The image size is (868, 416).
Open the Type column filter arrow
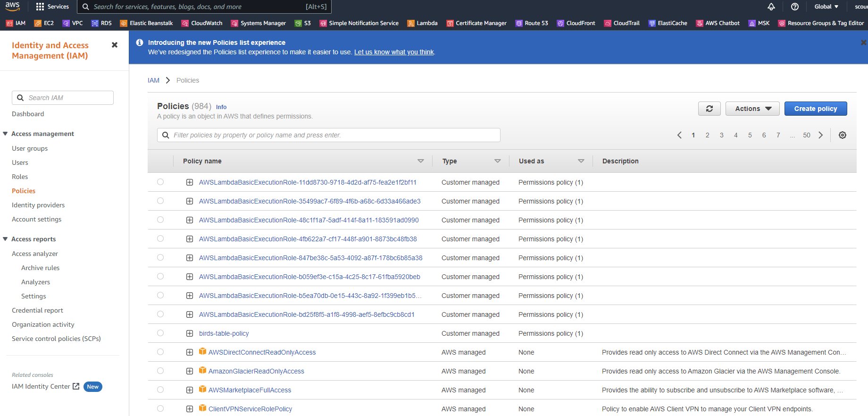(x=498, y=161)
